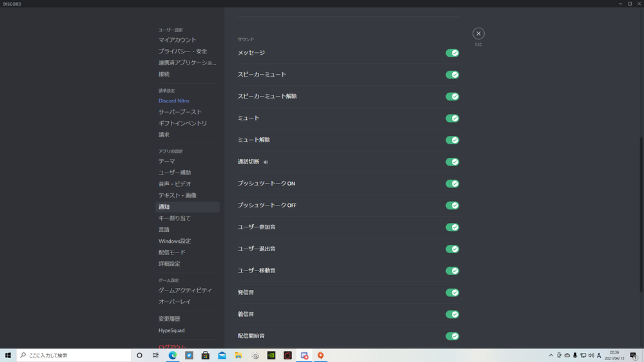Open the Discord Nitro page
Image resolution: width=644 pixels, height=362 pixels.
[x=188, y=100]
